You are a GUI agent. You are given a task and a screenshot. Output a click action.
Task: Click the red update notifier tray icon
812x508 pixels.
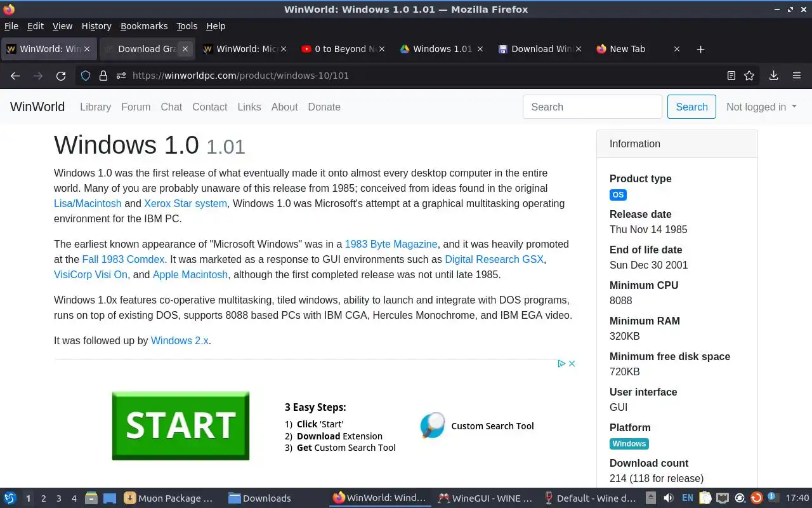pyautogui.click(x=756, y=498)
